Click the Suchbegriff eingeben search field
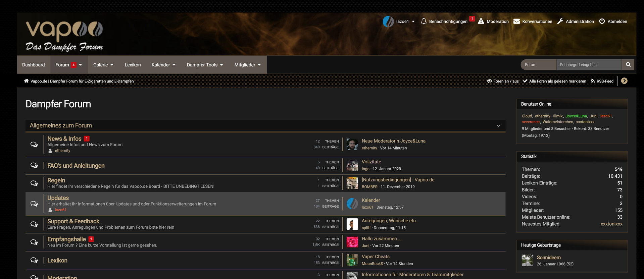This screenshot has height=279, width=644. (589, 65)
